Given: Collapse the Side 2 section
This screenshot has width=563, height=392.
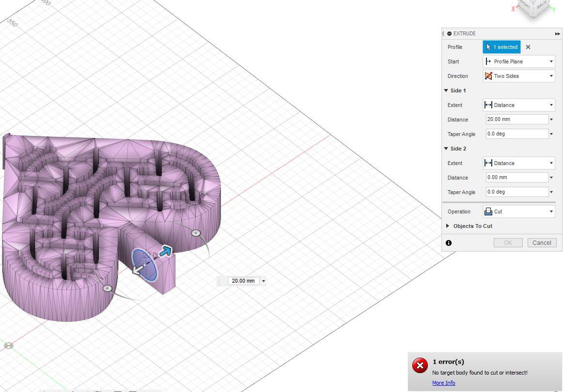Looking at the screenshot, I should tap(446, 149).
